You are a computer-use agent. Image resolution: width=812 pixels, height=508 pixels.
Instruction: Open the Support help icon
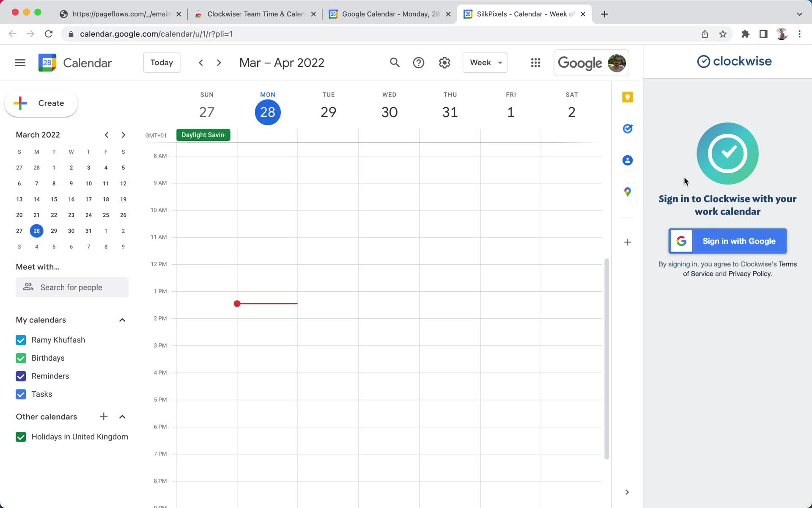[x=419, y=63]
